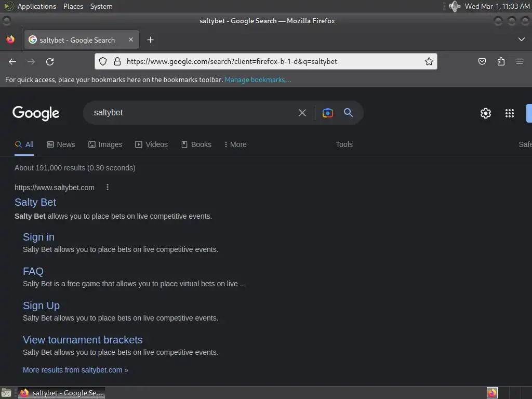
Task: Switch to the Images tab
Action: (105, 144)
